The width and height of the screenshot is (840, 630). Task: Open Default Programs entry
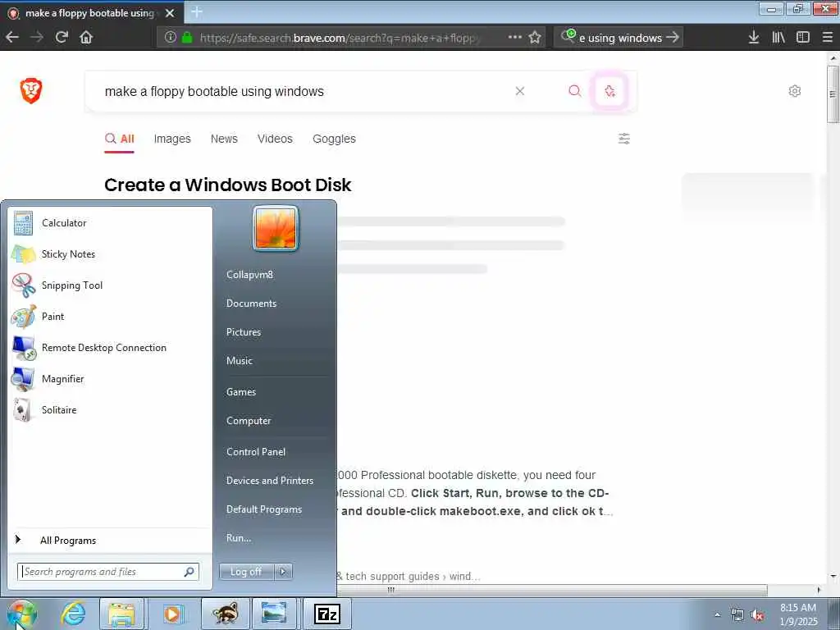tap(264, 509)
